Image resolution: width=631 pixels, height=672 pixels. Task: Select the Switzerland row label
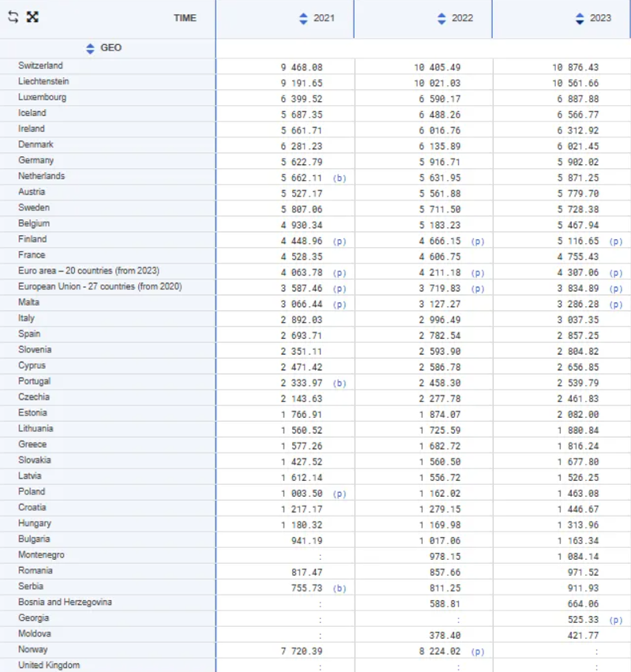(40, 65)
